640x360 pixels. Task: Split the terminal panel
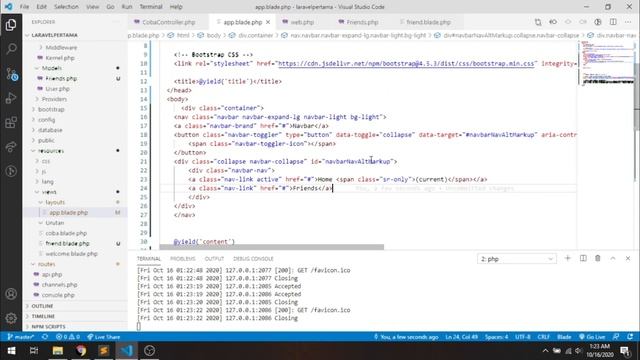583,258
